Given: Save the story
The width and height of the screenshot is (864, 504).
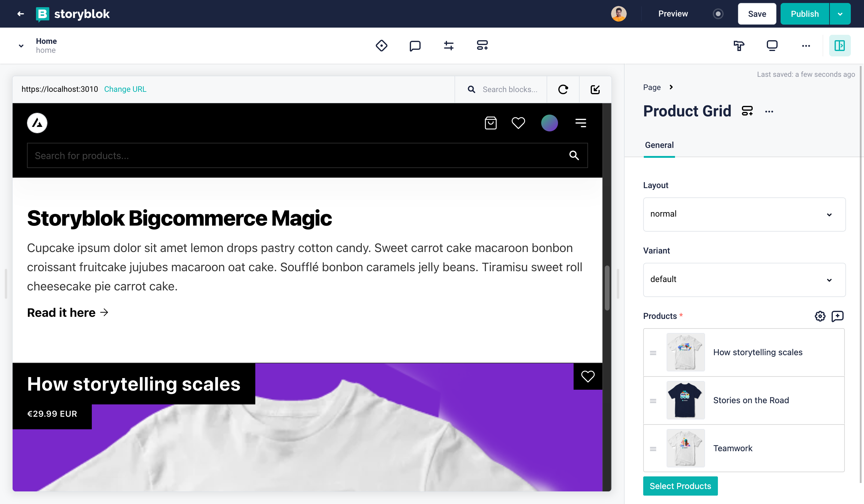Looking at the screenshot, I should point(757,14).
